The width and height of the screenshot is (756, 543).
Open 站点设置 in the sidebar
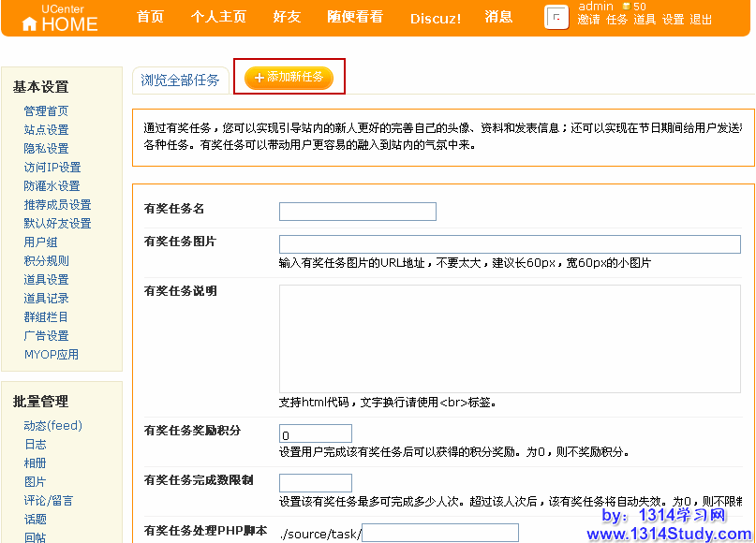click(x=46, y=130)
